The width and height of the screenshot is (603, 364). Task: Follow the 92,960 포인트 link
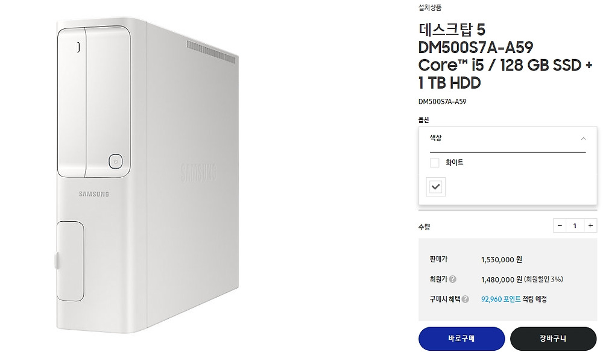point(500,299)
